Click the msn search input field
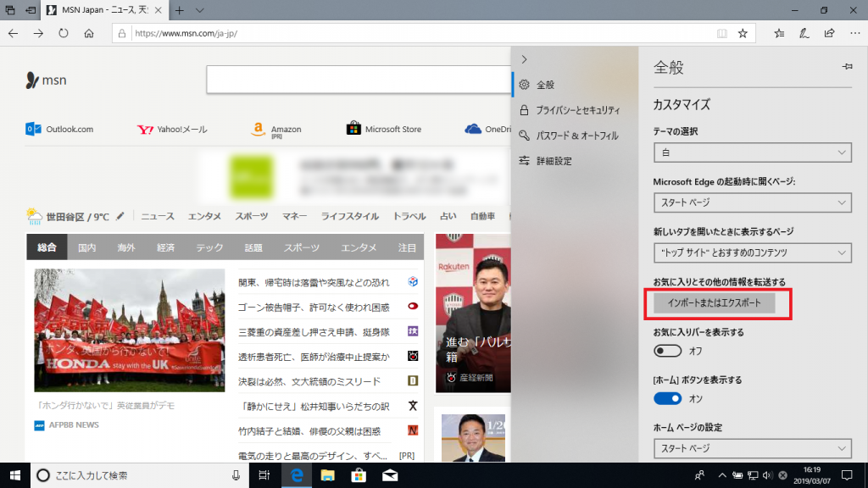The width and height of the screenshot is (868, 488). tap(356, 79)
